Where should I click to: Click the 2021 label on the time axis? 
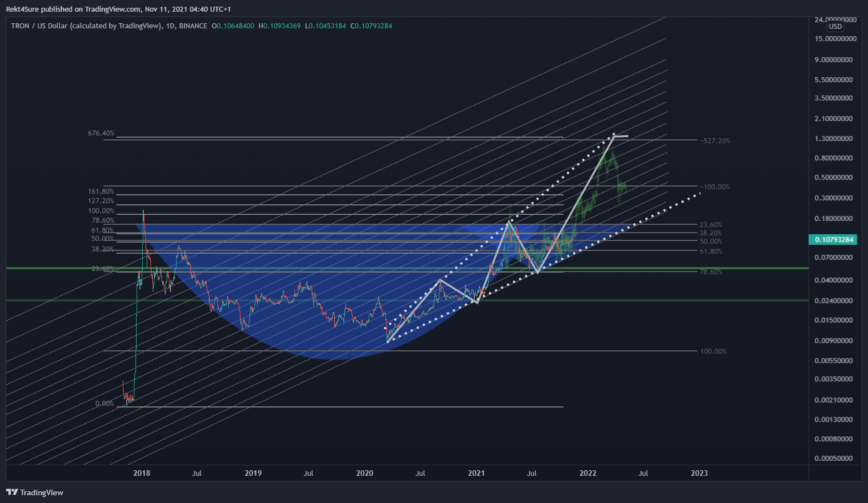click(x=476, y=474)
